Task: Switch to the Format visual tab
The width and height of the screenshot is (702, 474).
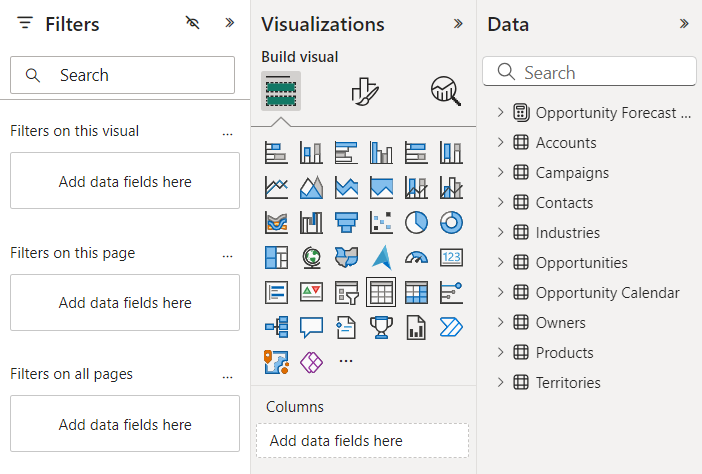Action: [x=362, y=91]
